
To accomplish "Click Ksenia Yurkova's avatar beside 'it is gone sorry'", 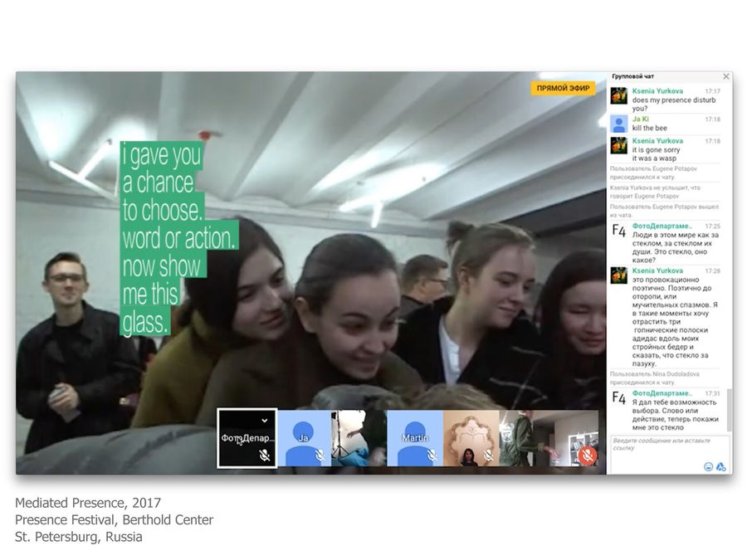I will [619, 146].
